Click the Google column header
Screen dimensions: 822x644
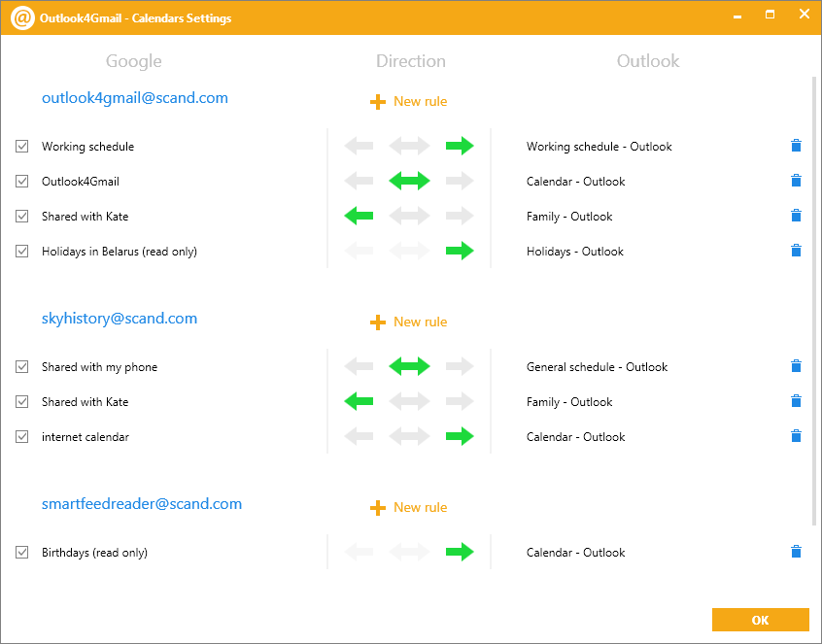(134, 61)
